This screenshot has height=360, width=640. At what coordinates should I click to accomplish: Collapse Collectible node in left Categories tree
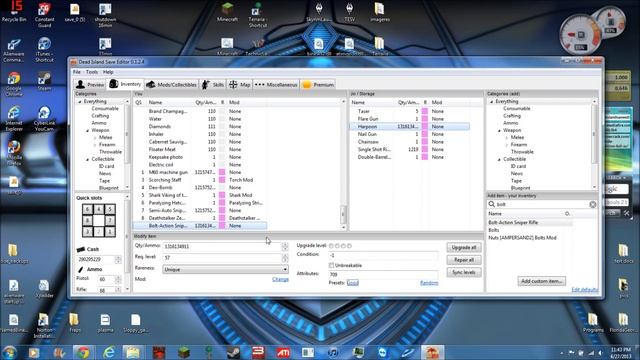(x=87, y=159)
